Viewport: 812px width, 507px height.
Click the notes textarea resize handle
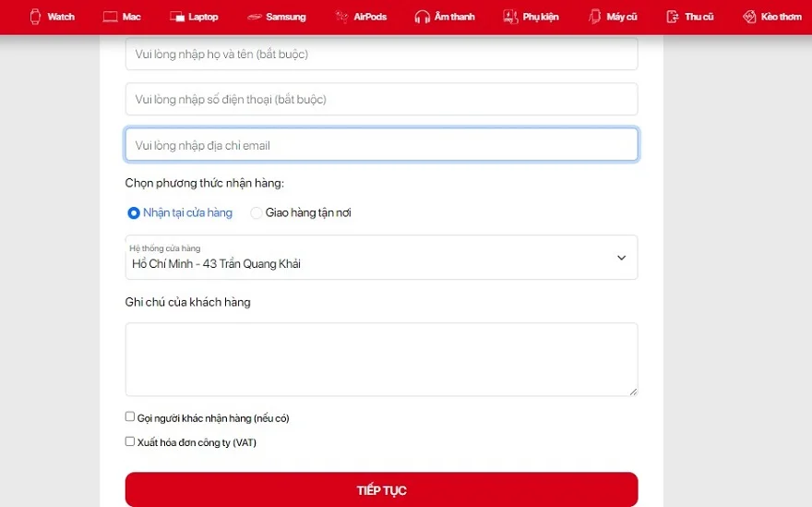(x=633, y=392)
